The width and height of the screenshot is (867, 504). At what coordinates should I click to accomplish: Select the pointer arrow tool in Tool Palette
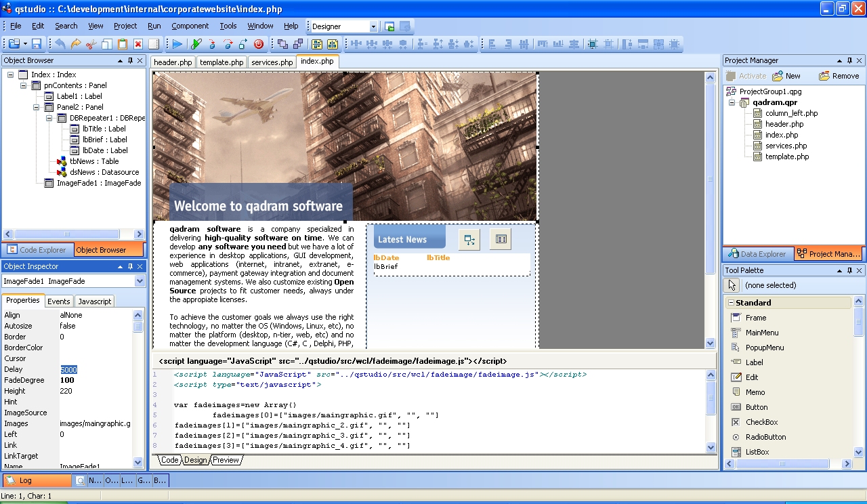[x=732, y=285]
